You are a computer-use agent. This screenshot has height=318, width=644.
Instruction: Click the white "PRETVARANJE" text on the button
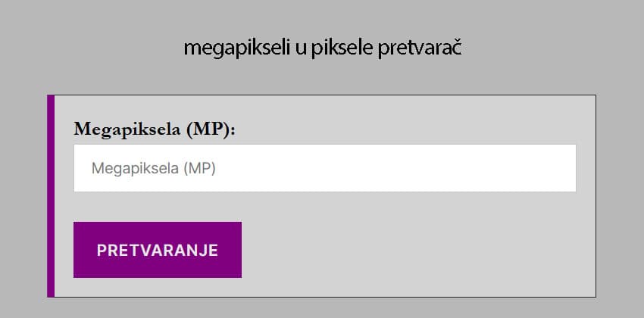158,251
